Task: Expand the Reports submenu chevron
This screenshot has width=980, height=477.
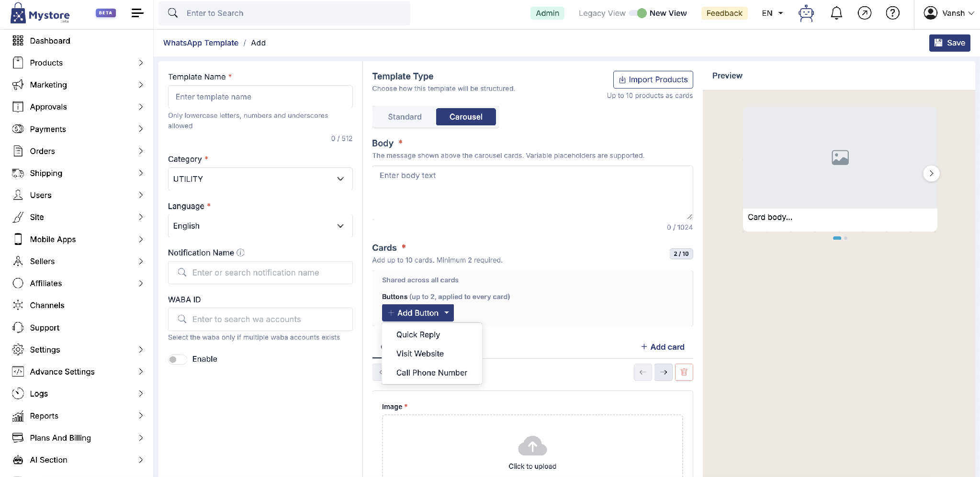Action: pos(141,416)
